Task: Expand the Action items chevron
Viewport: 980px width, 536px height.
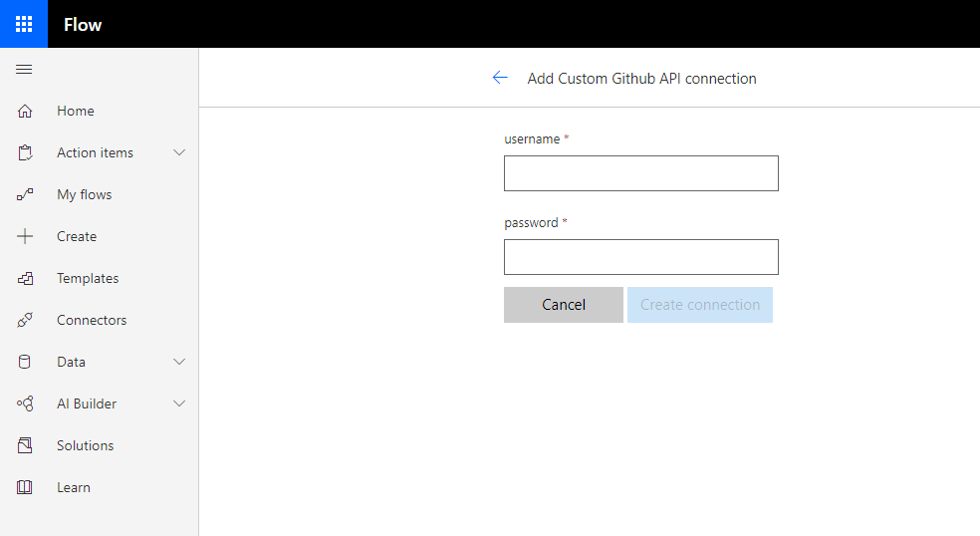Action: tap(179, 152)
